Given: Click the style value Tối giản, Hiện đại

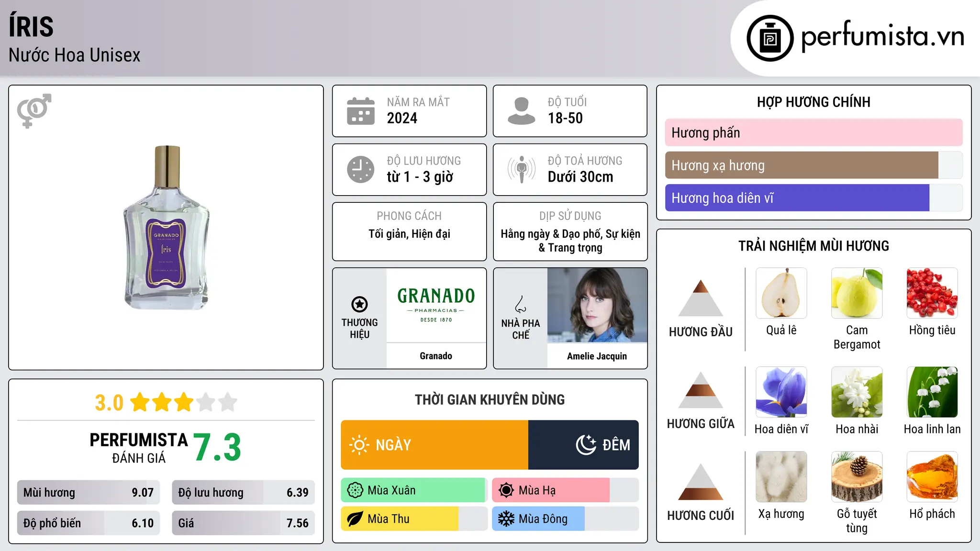Looking at the screenshot, I should pos(410,234).
